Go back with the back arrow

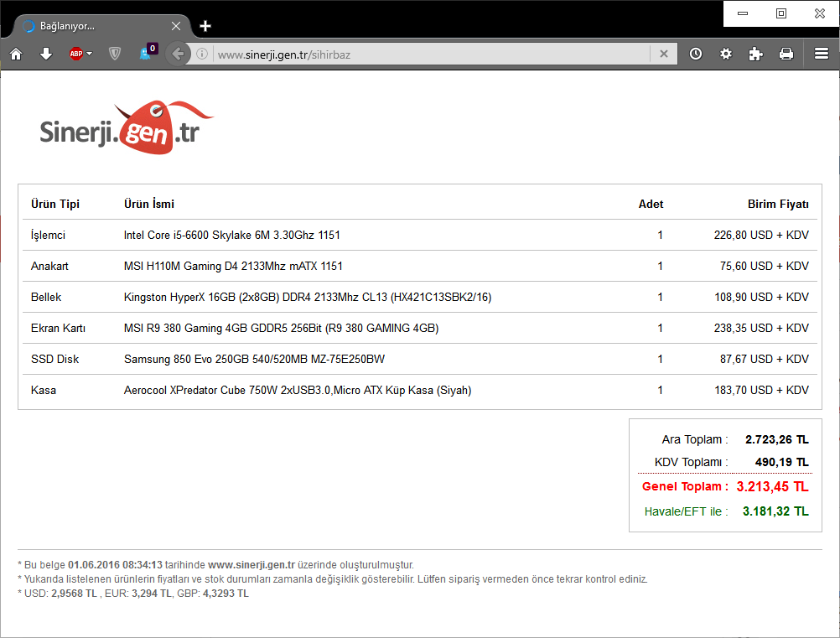tap(178, 54)
